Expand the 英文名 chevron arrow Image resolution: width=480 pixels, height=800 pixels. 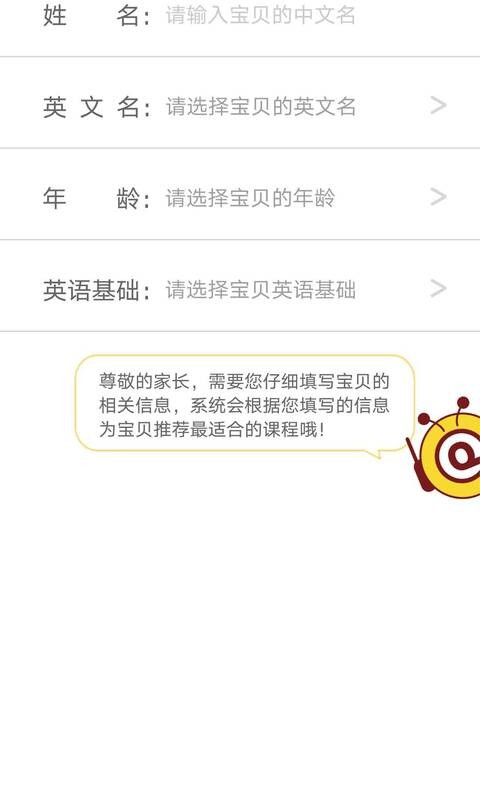[438, 106]
